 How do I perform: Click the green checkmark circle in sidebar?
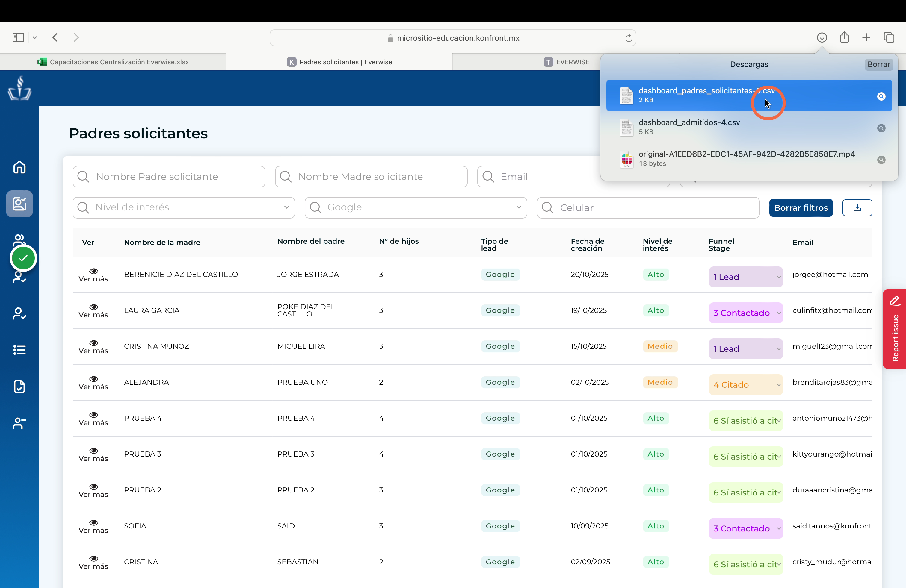point(23,258)
